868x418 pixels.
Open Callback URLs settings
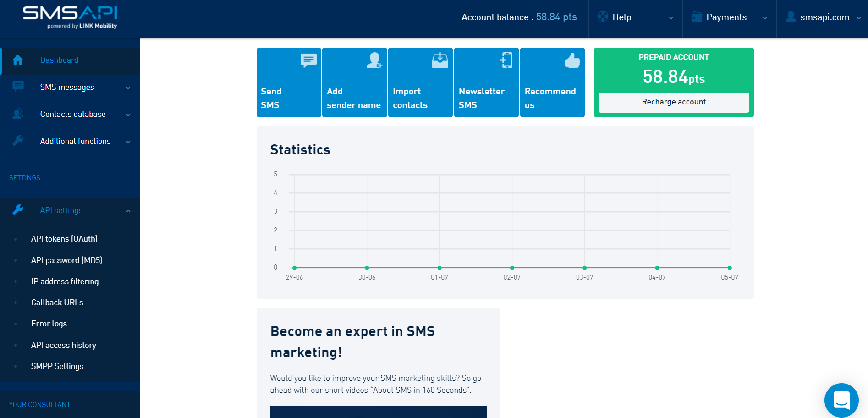click(x=57, y=302)
